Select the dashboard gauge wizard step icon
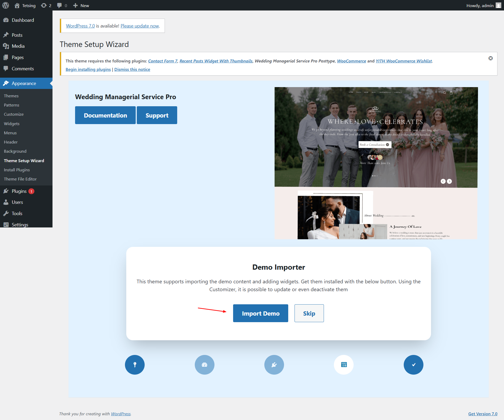 tap(204, 365)
